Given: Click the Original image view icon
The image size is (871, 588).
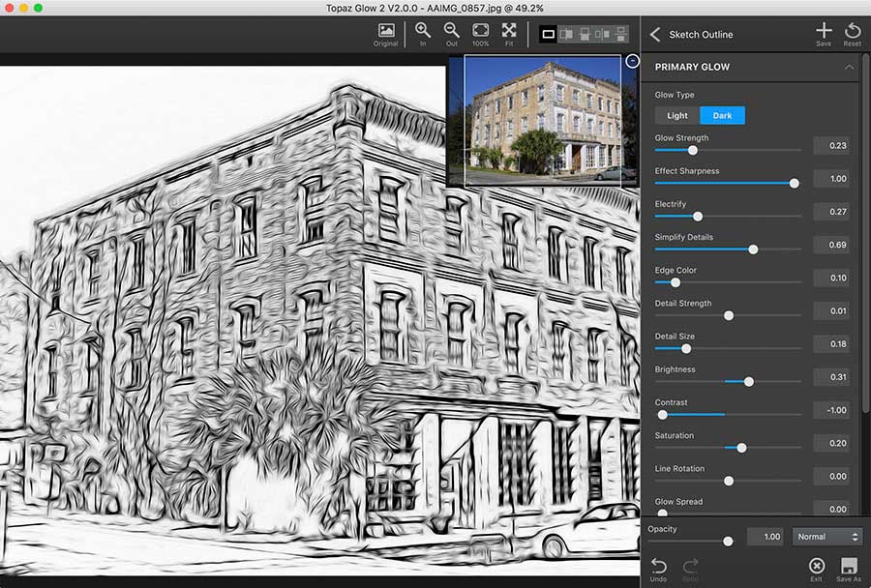Looking at the screenshot, I should tap(386, 35).
